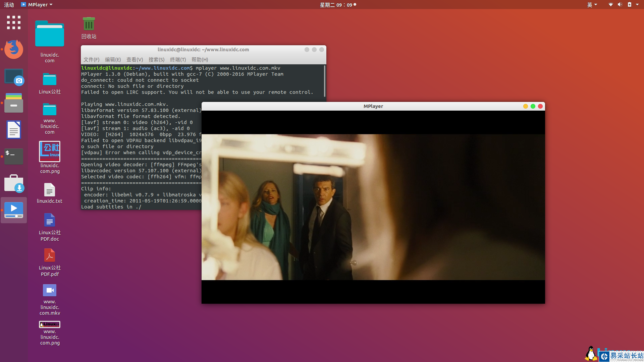Select the video player dock icon
644x362 pixels.
[14, 210]
